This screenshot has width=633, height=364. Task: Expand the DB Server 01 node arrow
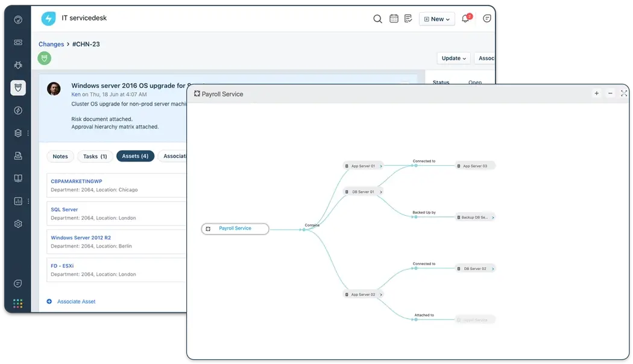coord(381,192)
